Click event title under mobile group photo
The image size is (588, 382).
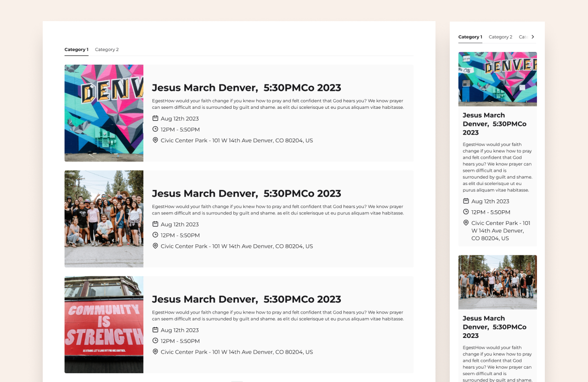495,327
